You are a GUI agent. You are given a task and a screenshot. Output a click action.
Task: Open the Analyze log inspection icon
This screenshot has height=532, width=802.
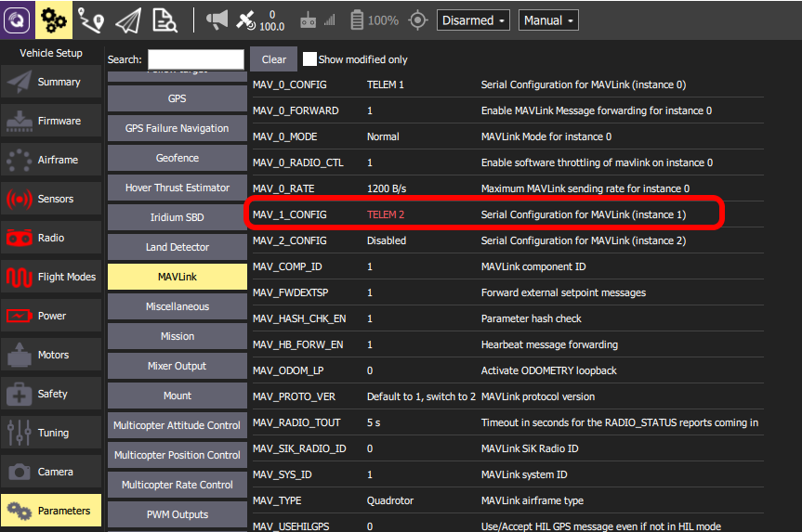tap(164, 19)
